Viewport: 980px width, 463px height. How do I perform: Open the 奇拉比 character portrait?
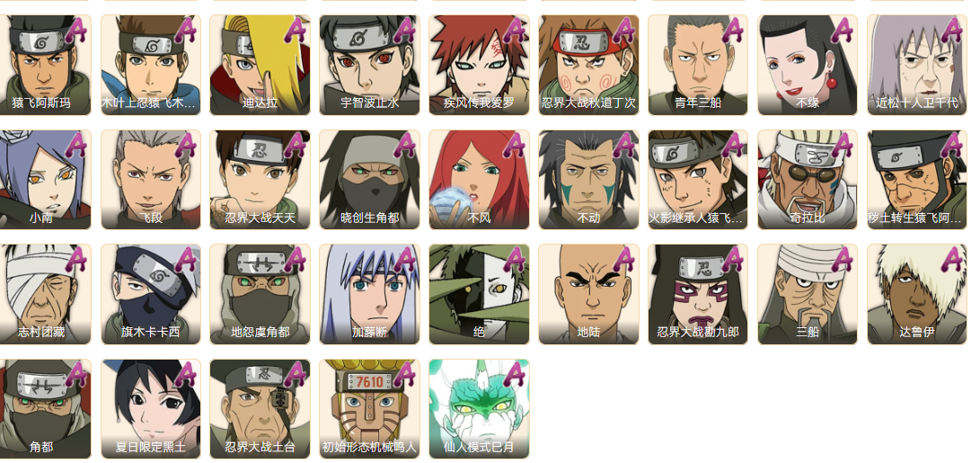[808, 180]
